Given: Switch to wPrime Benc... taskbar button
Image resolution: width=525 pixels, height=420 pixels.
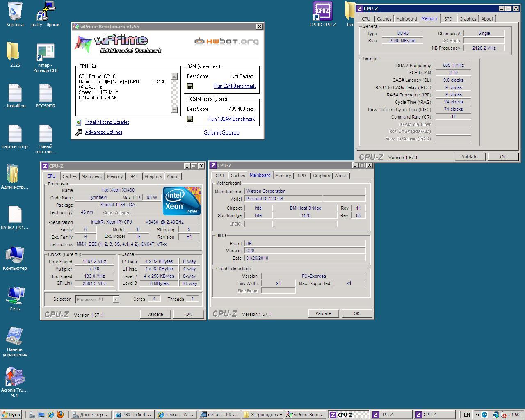Looking at the screenshot, I should coord(305,415).
